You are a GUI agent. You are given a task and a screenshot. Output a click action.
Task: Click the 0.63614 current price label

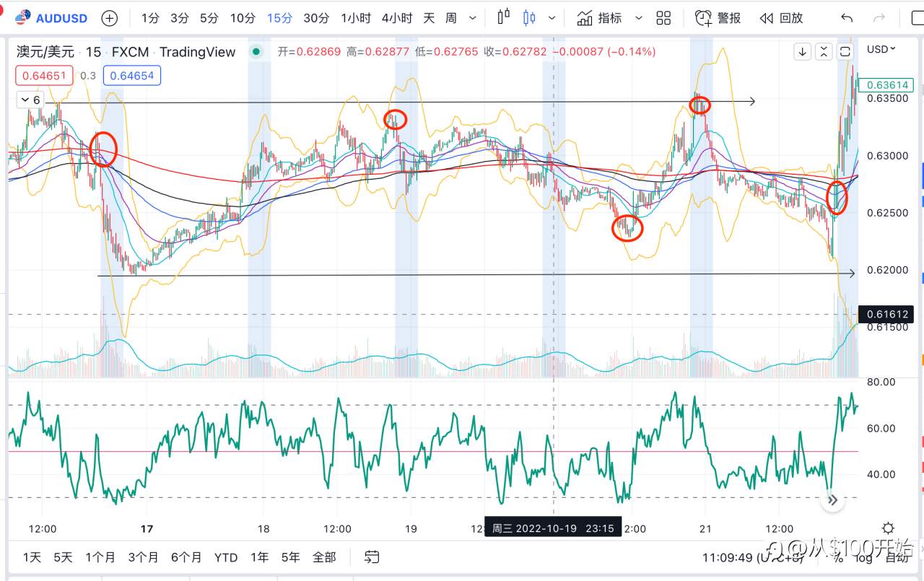[886, 85]
